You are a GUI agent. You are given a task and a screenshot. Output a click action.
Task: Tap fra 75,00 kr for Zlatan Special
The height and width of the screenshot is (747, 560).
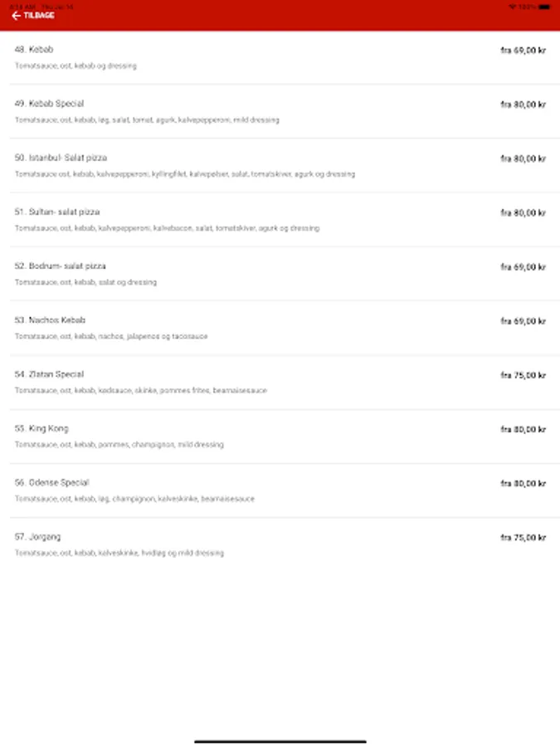[523, 375]
